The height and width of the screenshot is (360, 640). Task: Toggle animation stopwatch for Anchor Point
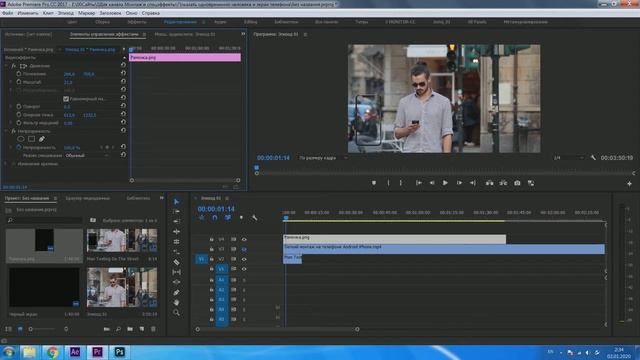click(x=19, y=115)
